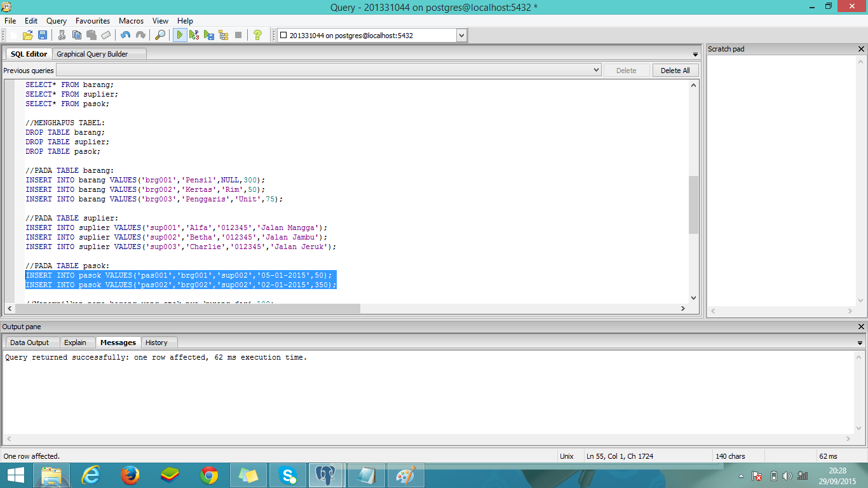Open the Windows Start menu
868x488 pixels.
pos(16,475)
